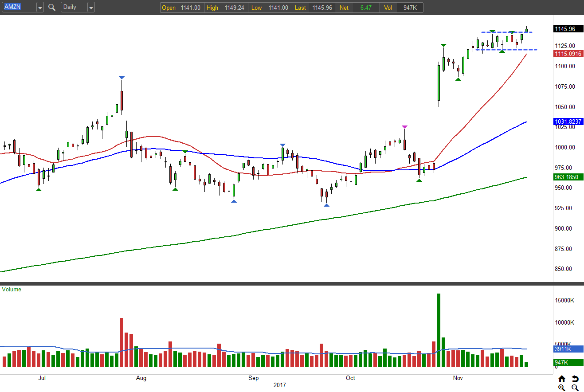Screen dimensions: 584x392
Task: Click the undo back-arrow icon
Action: [x=575, y=379]
